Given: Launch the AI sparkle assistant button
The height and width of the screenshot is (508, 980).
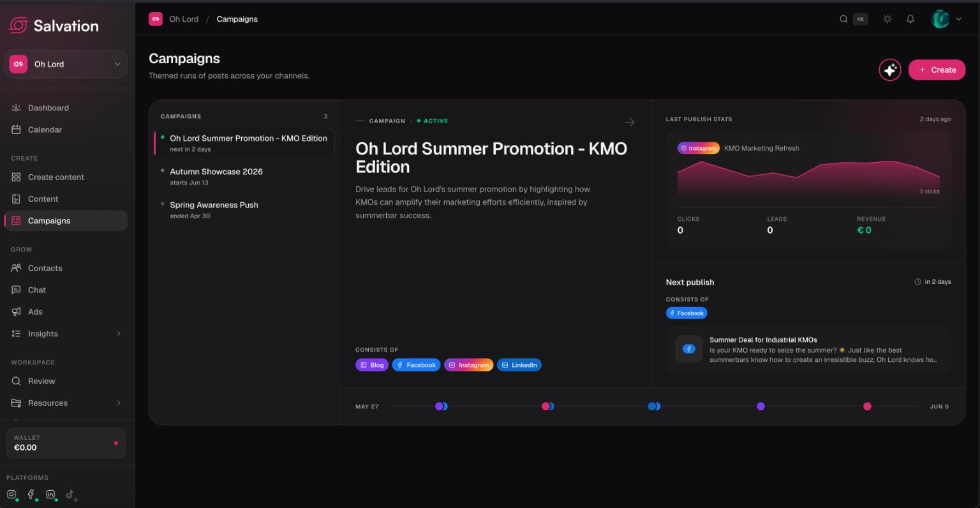Looking at the screenshot, I should point(890,70).
